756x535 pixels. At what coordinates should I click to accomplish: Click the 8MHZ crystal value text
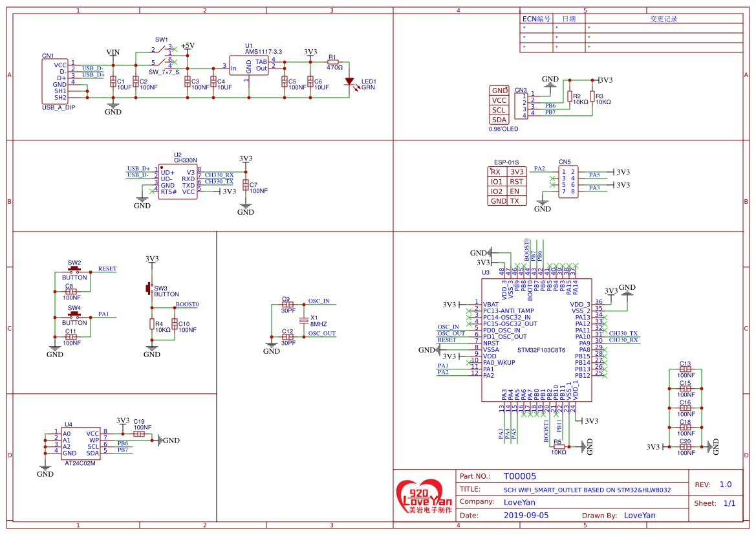click(x=319, y=324)
